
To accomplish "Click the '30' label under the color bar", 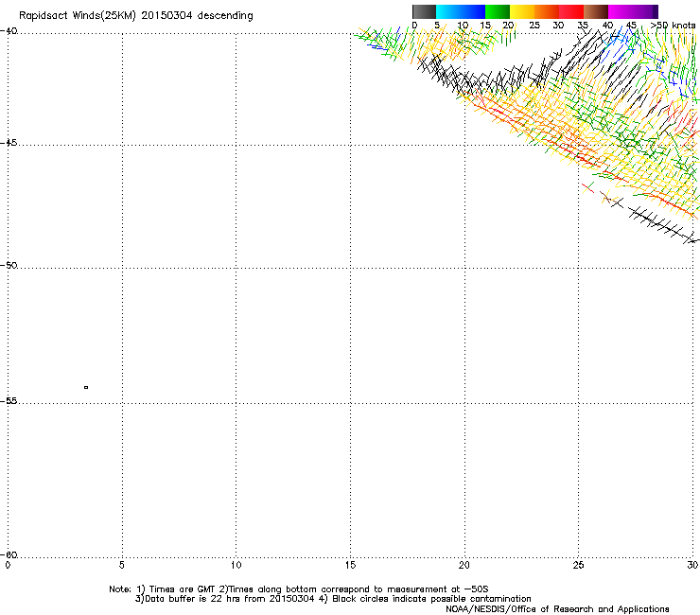I will pyautogui.click(x=558, y=26).
